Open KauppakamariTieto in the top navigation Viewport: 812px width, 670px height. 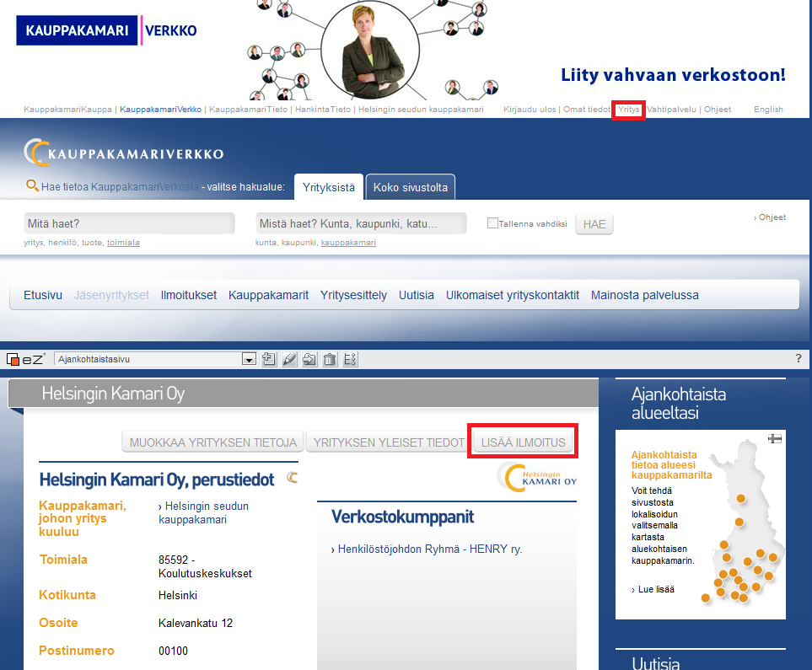[x=249, y=110]
